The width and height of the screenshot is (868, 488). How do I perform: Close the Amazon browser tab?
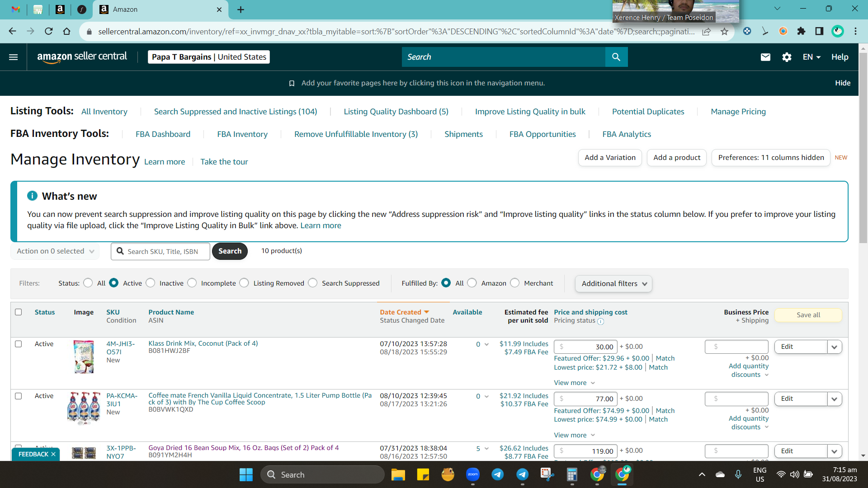coord(219,9)
